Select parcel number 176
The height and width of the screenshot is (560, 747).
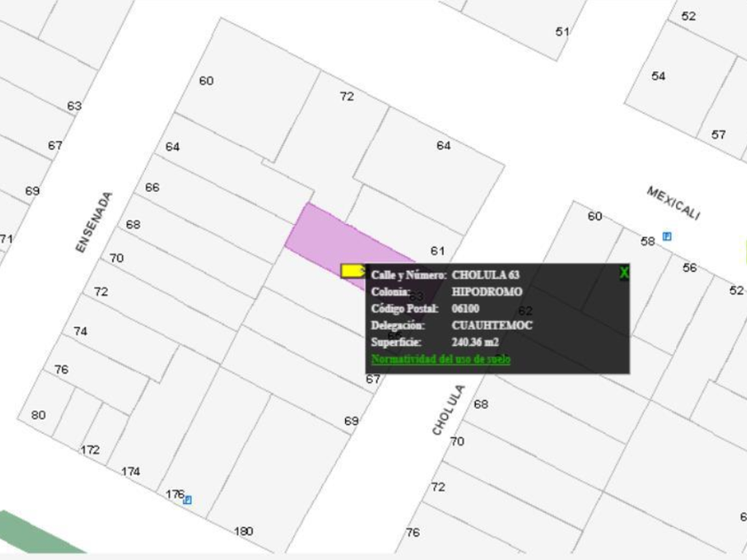[174, 494]
